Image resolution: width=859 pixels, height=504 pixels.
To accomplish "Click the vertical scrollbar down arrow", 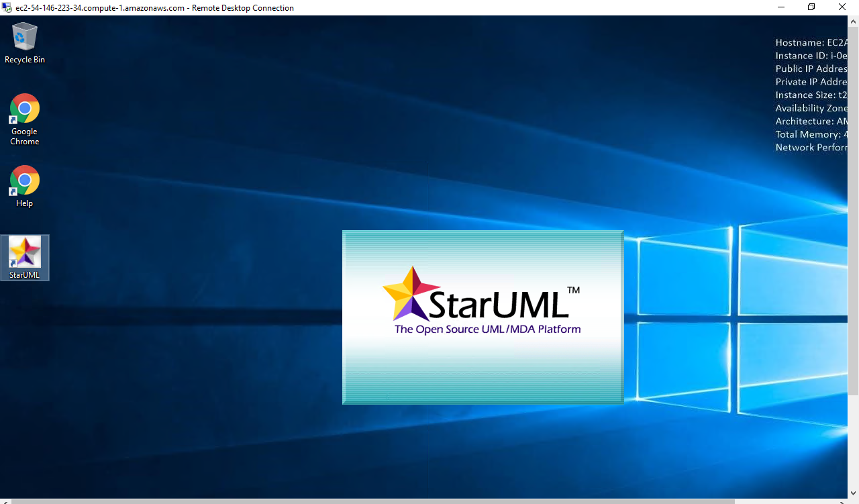I will 854,493.
